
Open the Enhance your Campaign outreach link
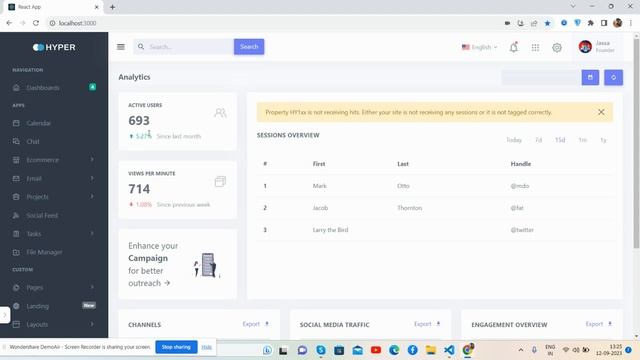tap(153, 264)
